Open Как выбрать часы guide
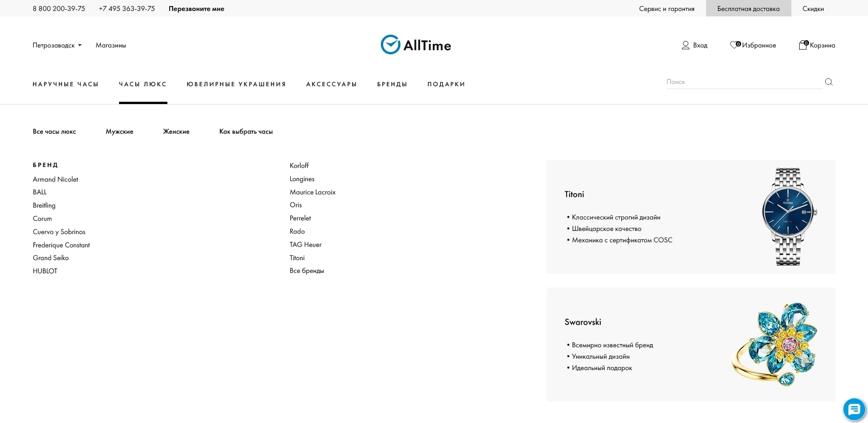This screenshot has width=868, height=423. [246, 131]
